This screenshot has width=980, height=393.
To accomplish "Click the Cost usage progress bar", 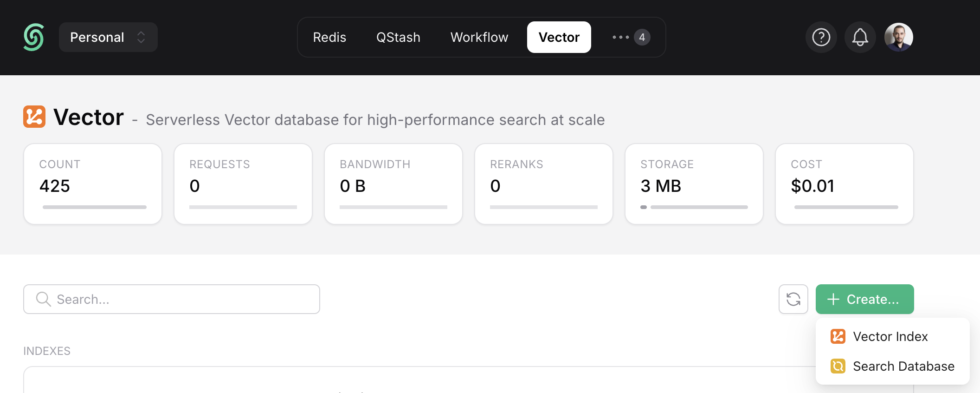I will point(846,207).
